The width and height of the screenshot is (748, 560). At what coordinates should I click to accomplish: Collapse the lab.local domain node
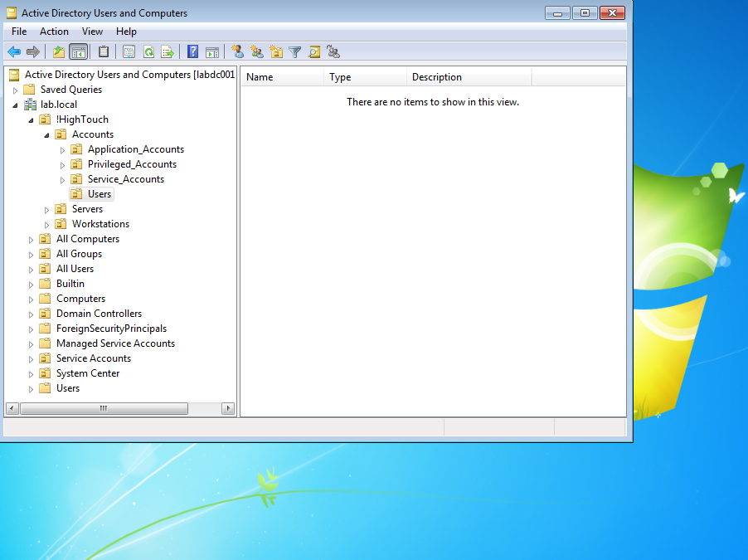(15, 105)
